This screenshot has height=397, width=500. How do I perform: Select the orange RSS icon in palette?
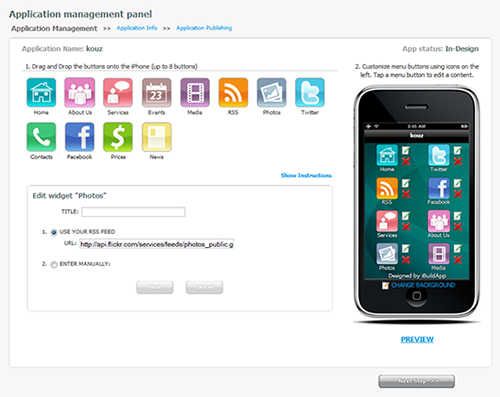click(233, 92)
